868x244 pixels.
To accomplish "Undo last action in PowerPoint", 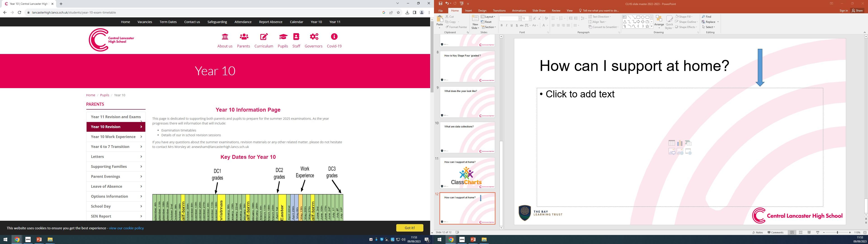I will tap(447, 3).
